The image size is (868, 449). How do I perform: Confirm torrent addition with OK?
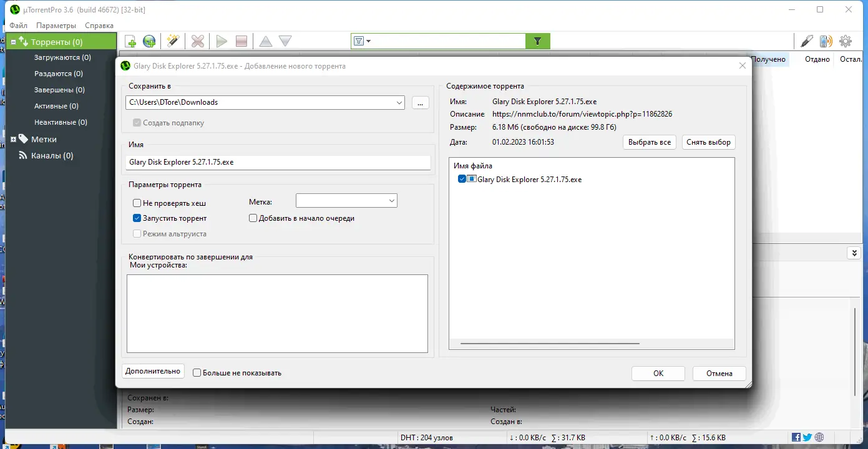click(658, 373)
